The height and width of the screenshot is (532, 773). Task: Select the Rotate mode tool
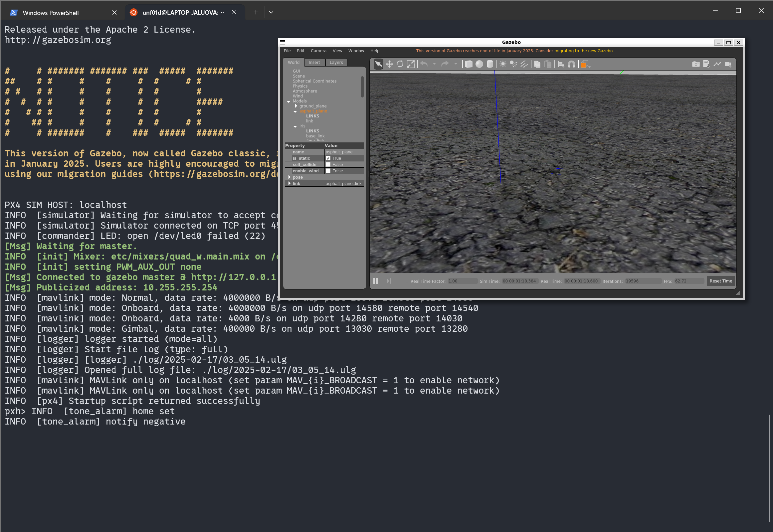(x=400, y=64)
